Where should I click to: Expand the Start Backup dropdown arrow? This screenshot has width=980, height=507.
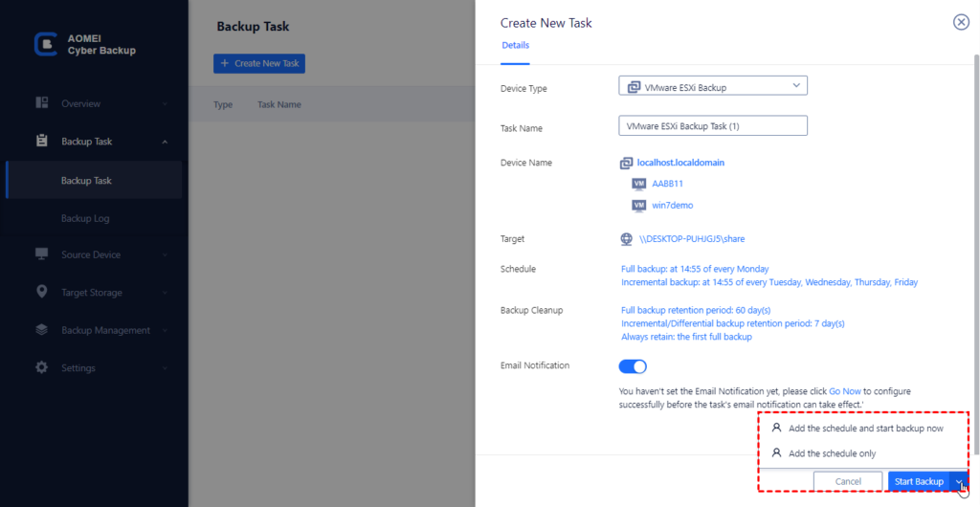(960, 482)
